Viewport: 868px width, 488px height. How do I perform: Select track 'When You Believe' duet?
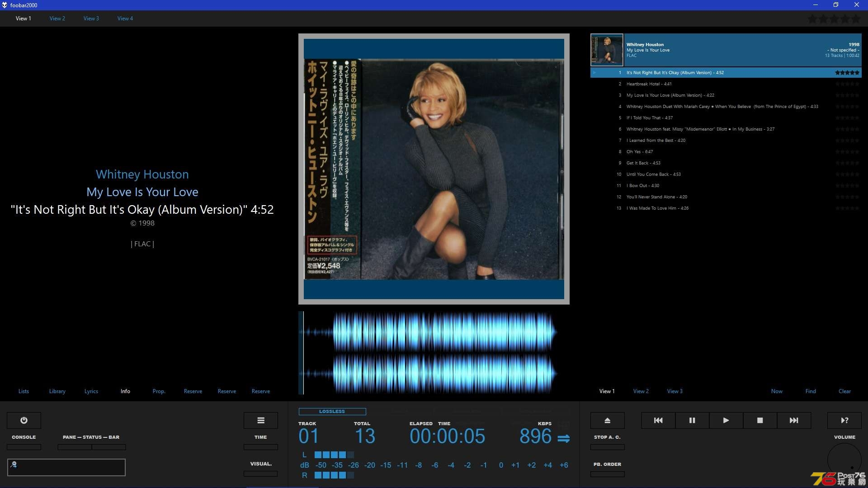pyautogui.click(x=726, y=107)
